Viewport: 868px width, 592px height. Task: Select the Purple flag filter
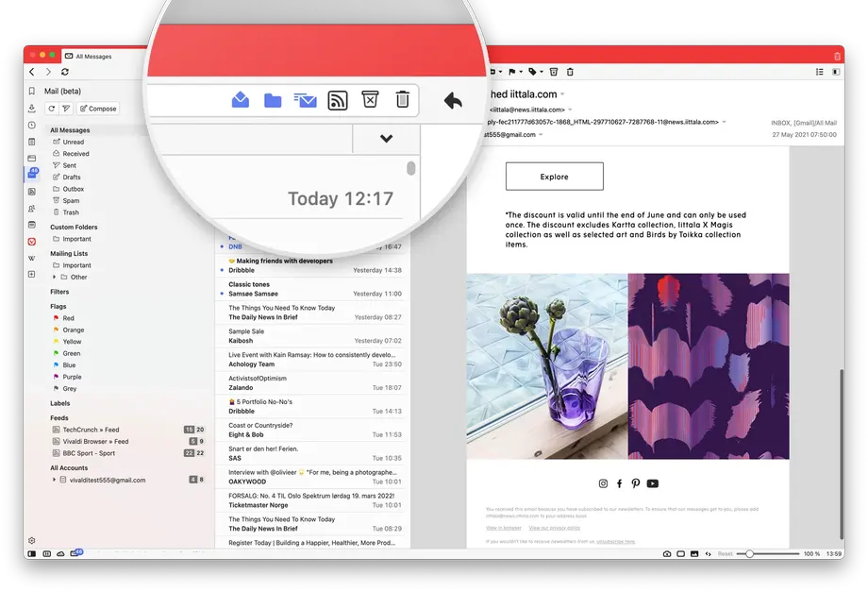coord(67,377)
